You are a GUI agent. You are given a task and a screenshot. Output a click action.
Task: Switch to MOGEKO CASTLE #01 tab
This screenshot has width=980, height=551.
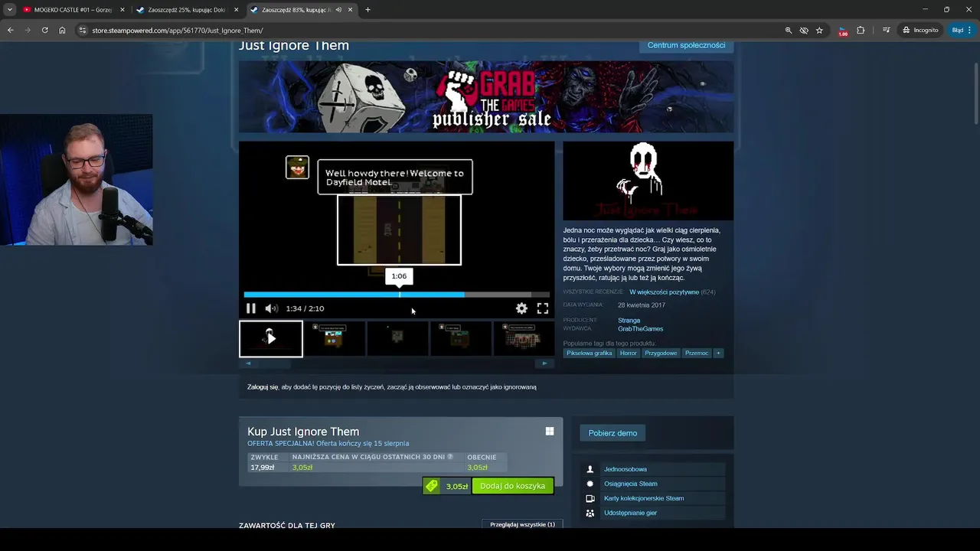[x=73, y=10]
